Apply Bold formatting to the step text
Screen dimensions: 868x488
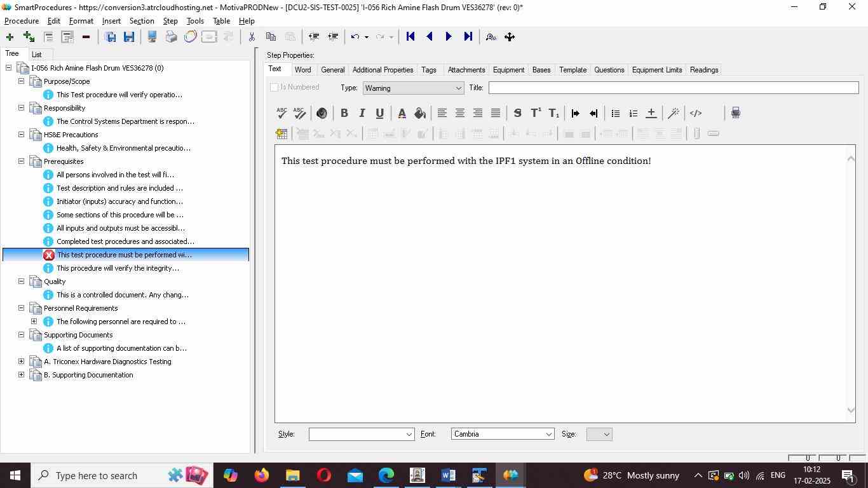(344, 113)
